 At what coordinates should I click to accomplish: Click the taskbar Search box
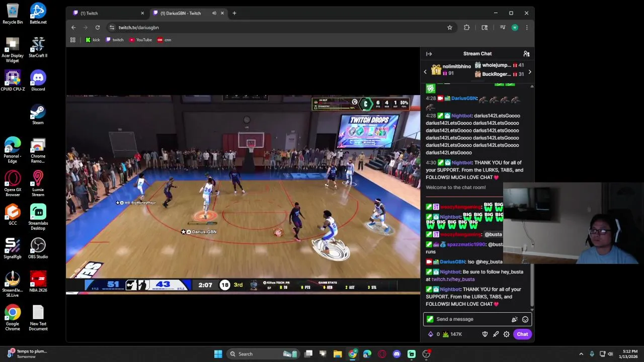click(x=262, y=354)
